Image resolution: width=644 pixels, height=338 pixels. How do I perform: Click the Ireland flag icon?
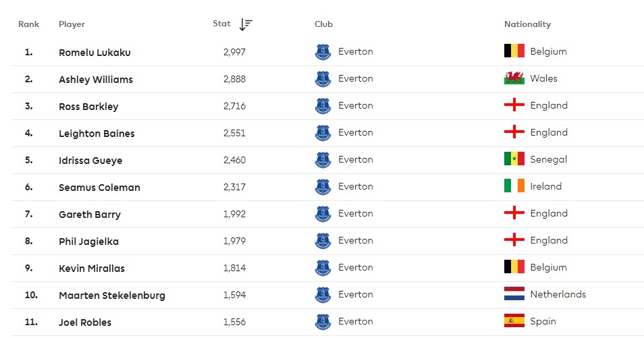point(514,186)
